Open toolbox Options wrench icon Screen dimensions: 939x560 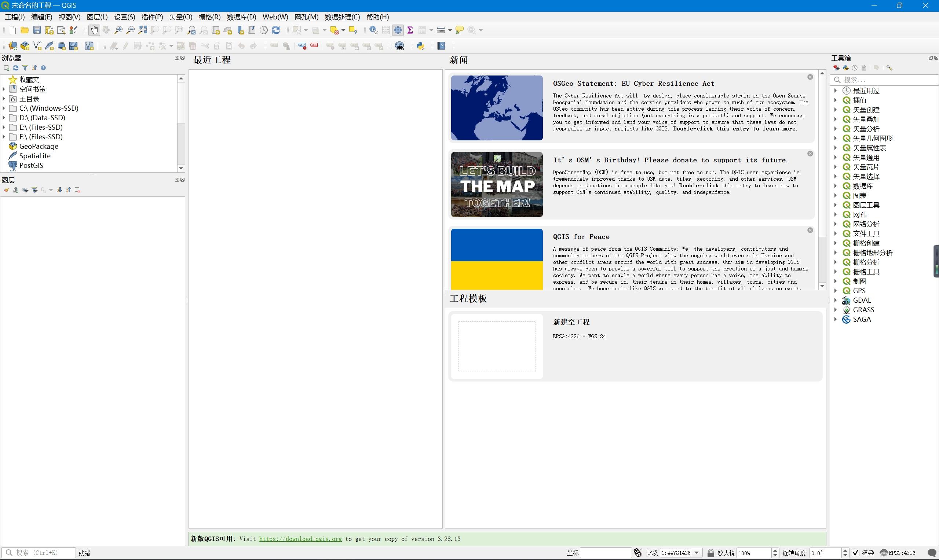pyautogui.click(x=889, y=68)
